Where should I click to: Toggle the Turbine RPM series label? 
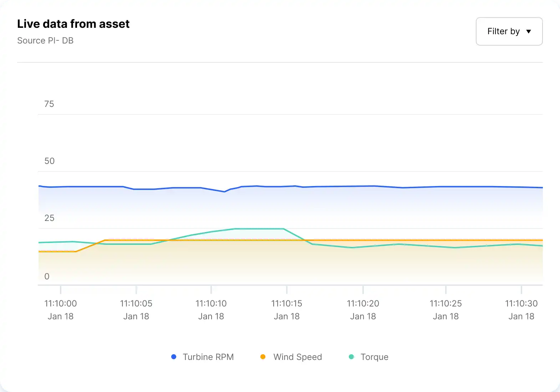click(208, 357)
